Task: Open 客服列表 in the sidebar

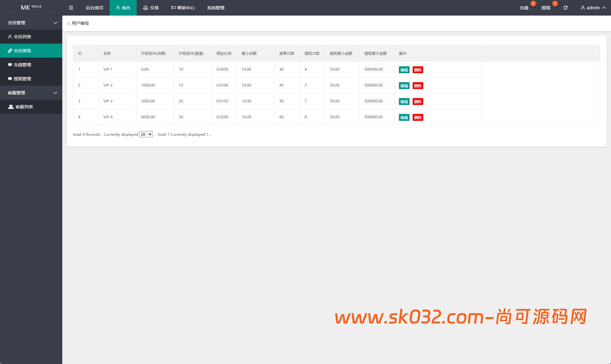Action: tap(24, 107)
